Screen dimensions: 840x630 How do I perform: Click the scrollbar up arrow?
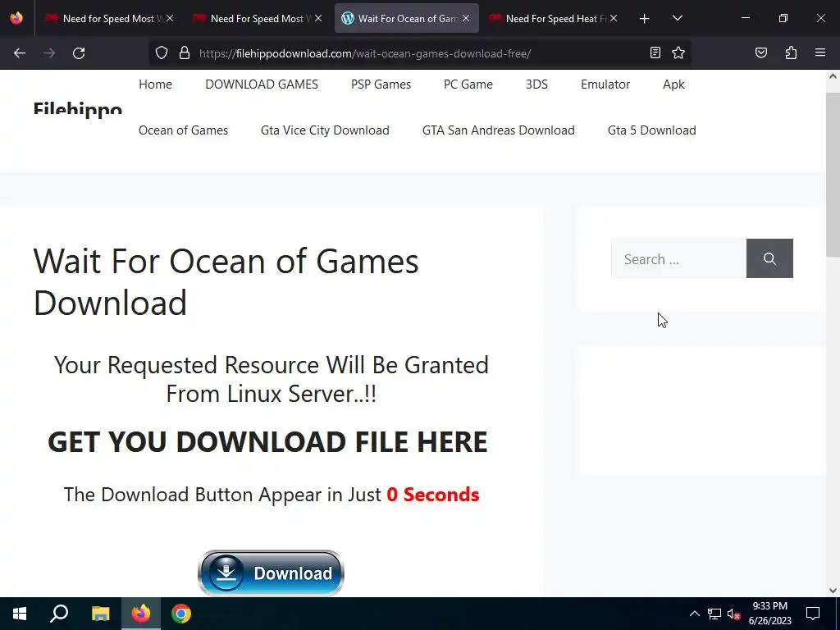click(833, 76)
